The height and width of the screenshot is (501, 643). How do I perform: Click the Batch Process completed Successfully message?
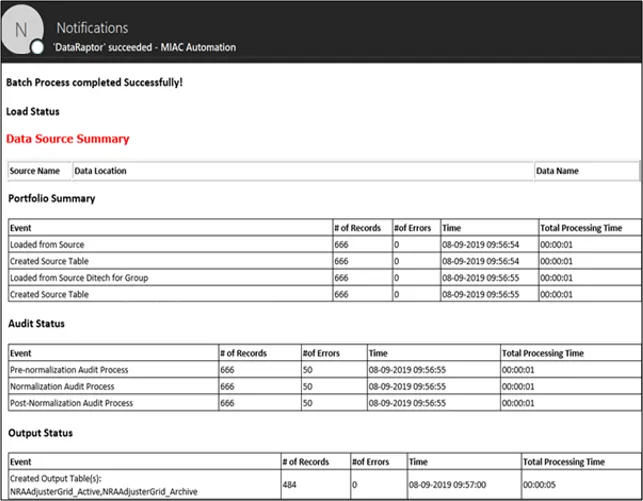click(x=95, y=81)
